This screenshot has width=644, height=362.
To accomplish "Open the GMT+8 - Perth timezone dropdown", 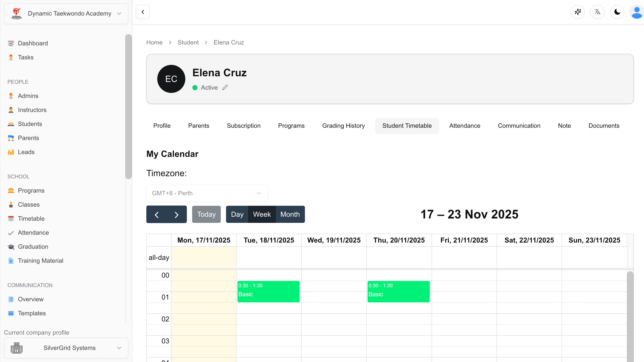I will 207,193.
